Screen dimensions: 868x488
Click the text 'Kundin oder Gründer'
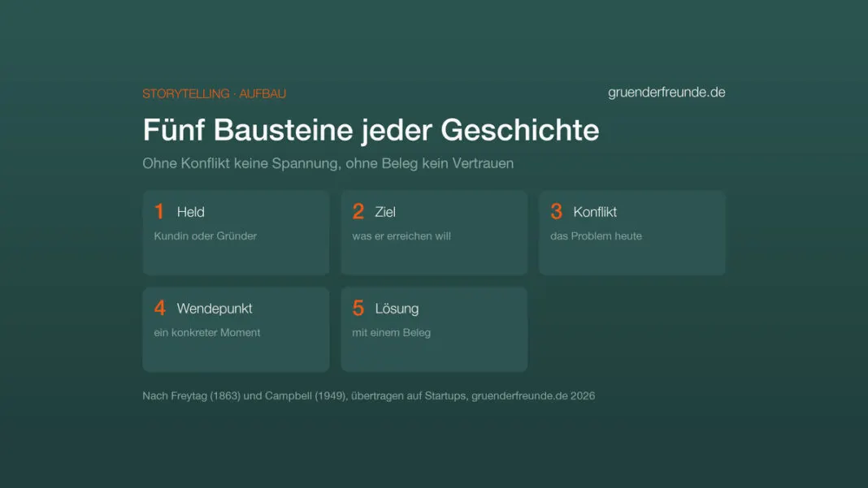click(206, 235)
